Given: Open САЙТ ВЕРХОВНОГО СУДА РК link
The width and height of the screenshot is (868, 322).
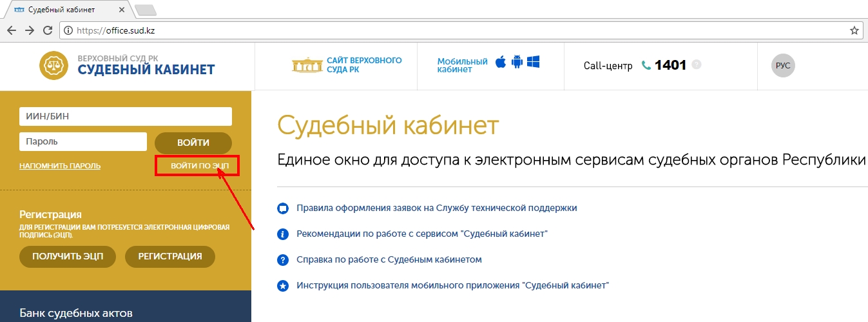Looking at the screenshot, I should 364,65.
